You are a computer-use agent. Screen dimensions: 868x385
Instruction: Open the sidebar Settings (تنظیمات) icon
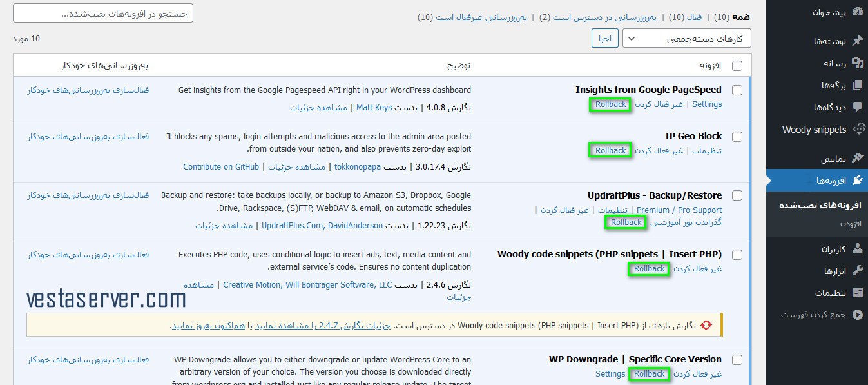point(857,293)
